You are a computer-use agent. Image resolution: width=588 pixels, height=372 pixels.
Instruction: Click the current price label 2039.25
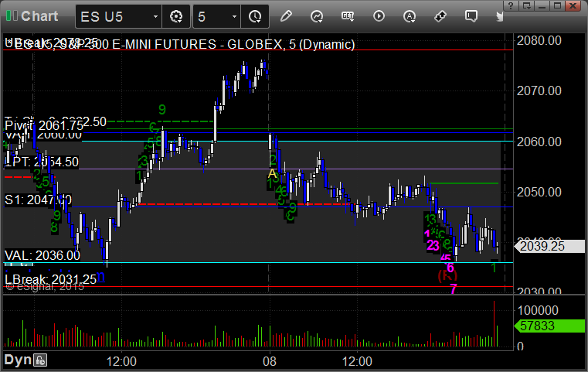click(x=549, y=246)
